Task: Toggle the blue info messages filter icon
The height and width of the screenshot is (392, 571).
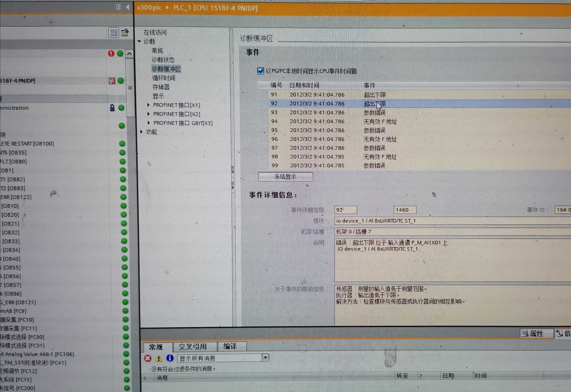Action: click(170, 358)
